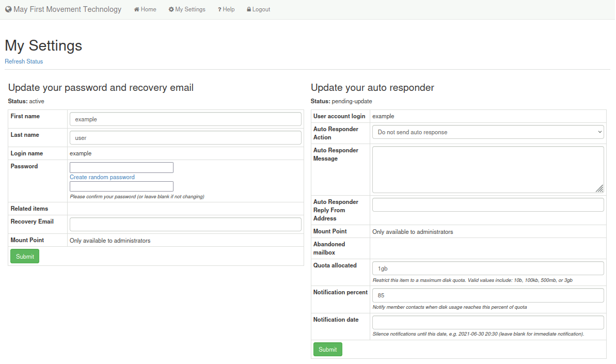Click the Notification percent field

(488, 295)
